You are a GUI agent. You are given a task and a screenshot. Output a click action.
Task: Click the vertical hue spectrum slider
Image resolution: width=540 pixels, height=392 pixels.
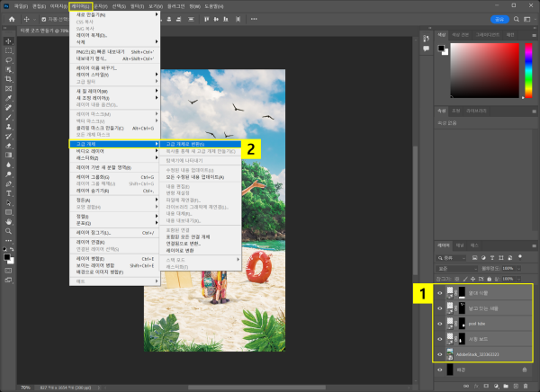528,70
